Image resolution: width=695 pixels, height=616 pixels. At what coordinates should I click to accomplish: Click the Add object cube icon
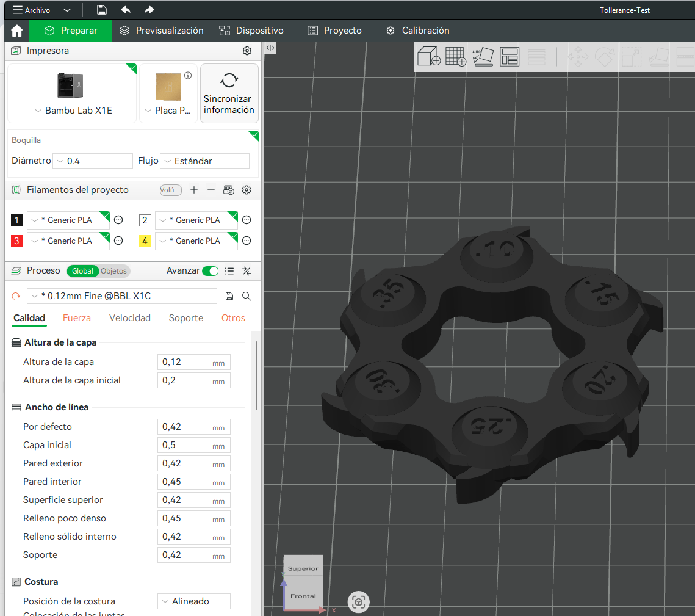click(428, 57)
